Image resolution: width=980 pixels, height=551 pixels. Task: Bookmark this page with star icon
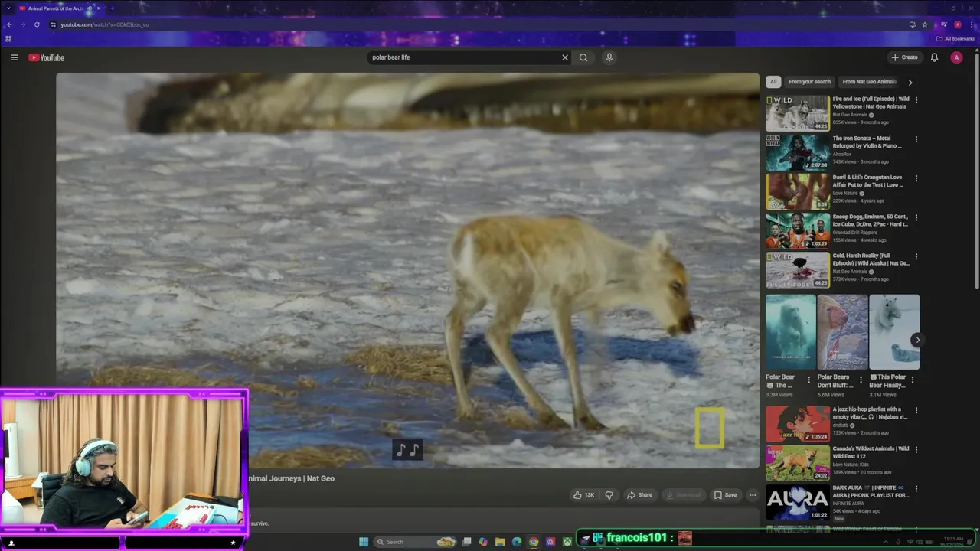(x=925, y=24)
